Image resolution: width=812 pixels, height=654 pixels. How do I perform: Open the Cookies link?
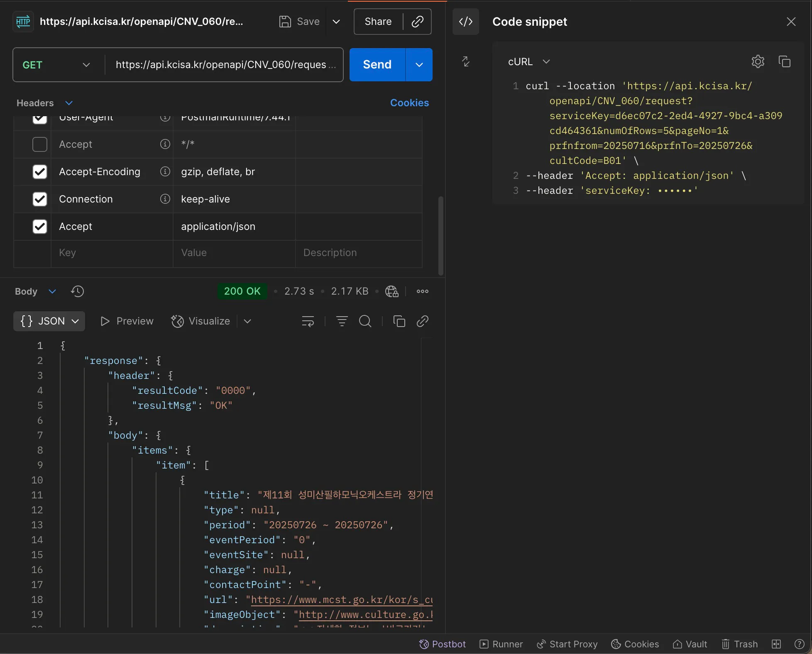409,103
